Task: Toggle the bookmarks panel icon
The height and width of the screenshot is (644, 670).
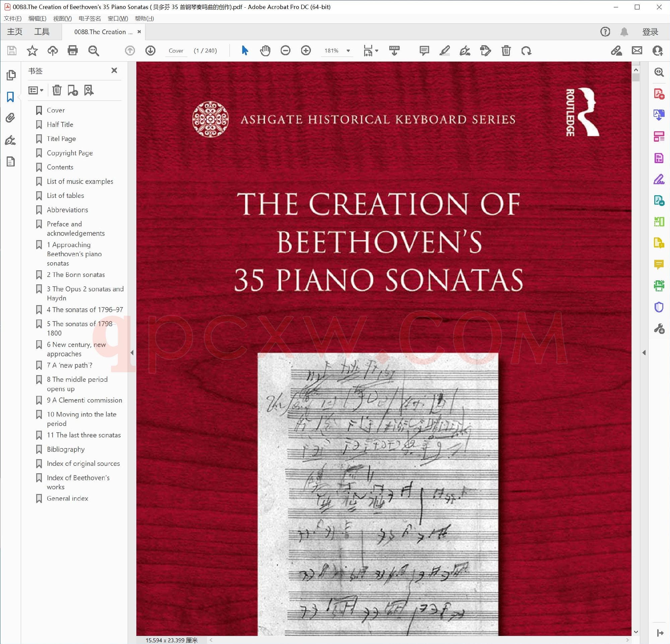Action: click(x=10, y=97)
